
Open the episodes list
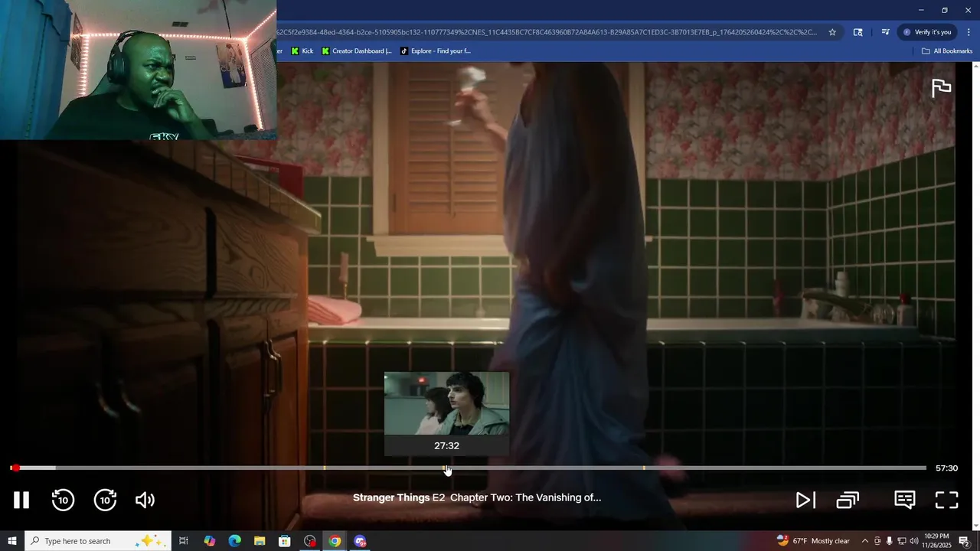(848, 500)
